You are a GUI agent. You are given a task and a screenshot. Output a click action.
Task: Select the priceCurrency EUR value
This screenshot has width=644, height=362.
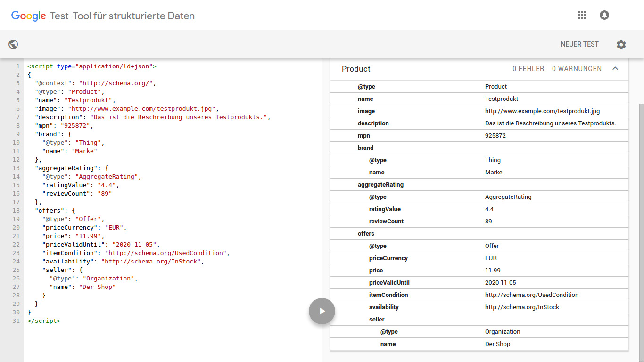[x=491, y=258]
